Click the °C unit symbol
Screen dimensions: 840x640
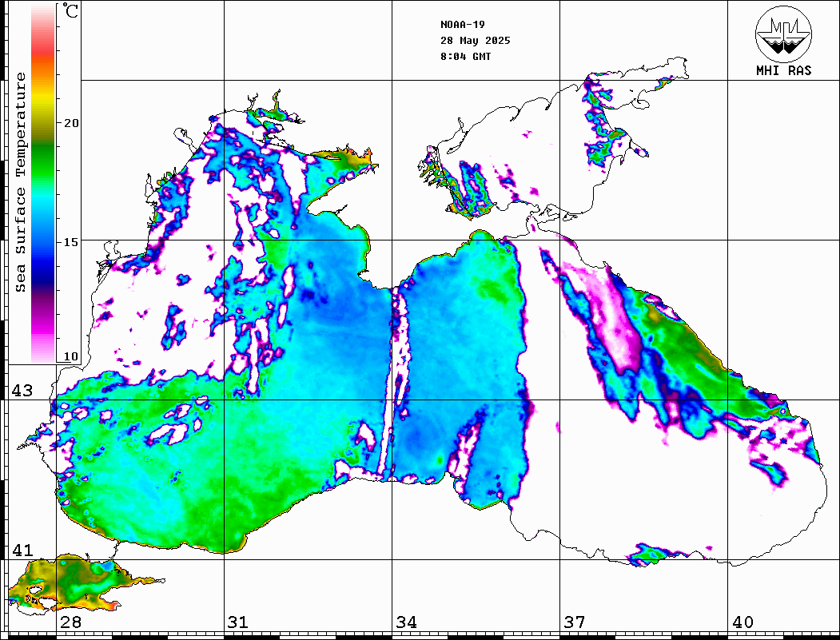click(70, 10)
